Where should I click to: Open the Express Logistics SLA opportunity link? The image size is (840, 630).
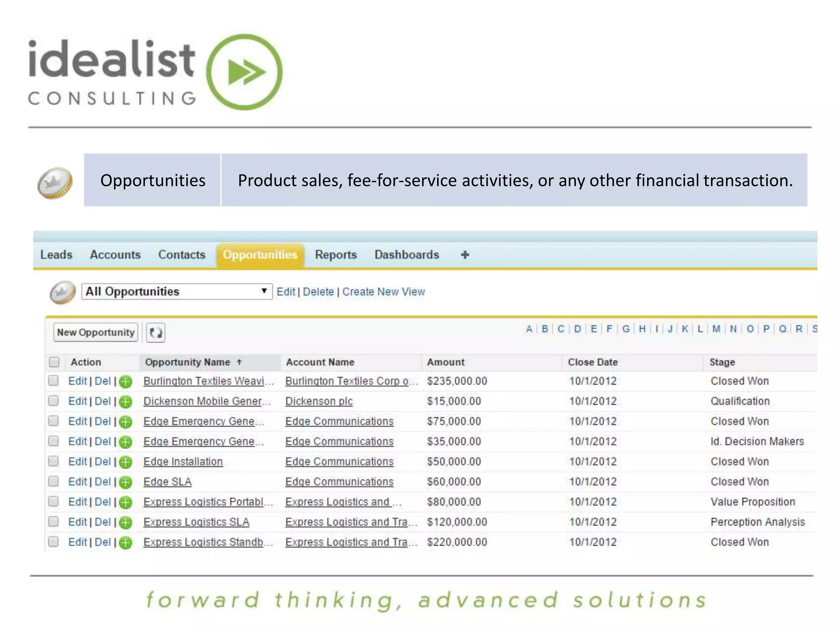point(196,522)
